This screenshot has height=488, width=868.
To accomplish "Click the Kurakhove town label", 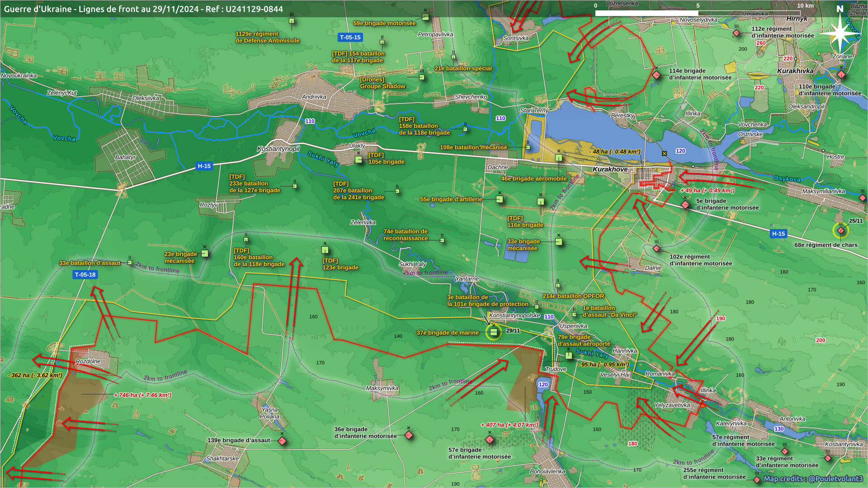I will [x=610, y=169].
